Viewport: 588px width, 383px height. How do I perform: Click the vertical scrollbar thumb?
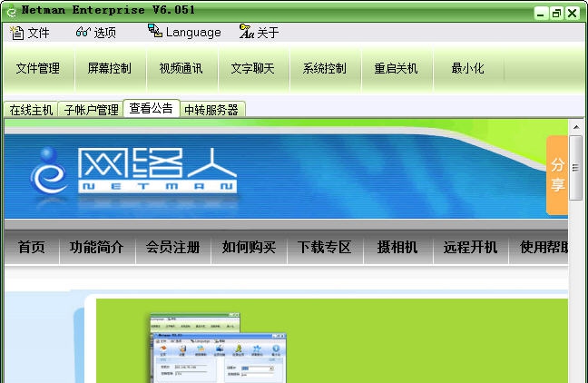pos(575,168)
